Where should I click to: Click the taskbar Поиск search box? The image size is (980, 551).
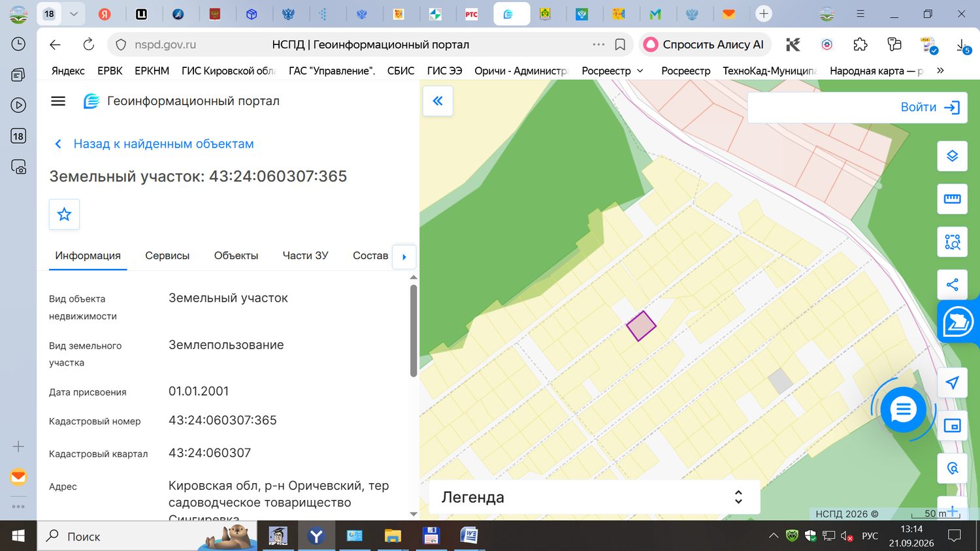147,536
